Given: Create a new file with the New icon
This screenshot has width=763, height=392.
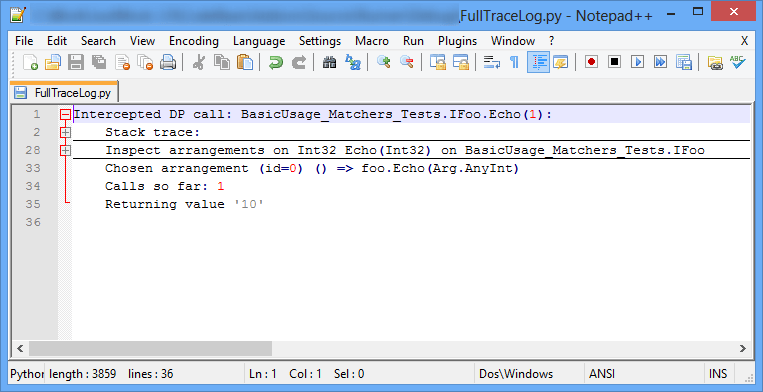Looking at the screenshot, I should (x=30, y=62).
